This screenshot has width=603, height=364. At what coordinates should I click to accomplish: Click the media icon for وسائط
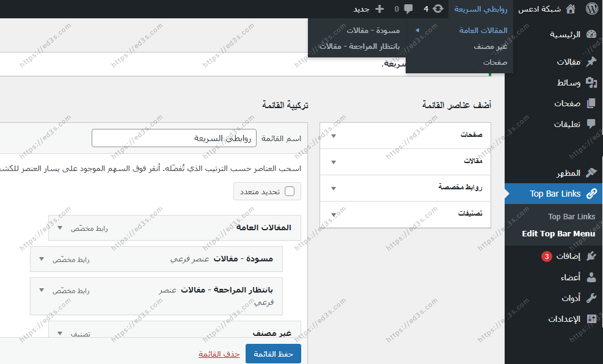(x=591, y=82)
